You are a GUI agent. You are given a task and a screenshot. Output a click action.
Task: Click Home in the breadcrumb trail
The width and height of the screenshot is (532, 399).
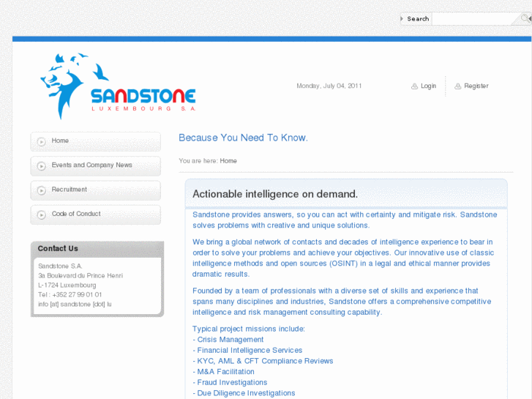click(228, 161)
